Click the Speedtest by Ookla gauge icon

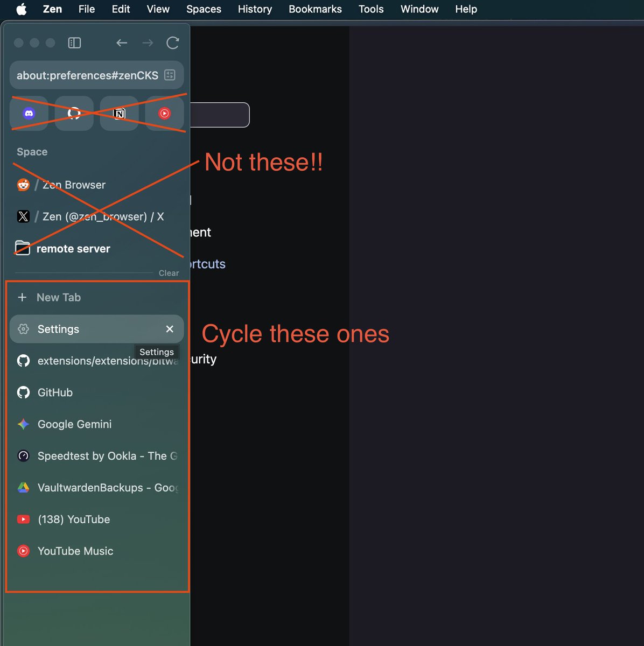click(x=23, y=455)
